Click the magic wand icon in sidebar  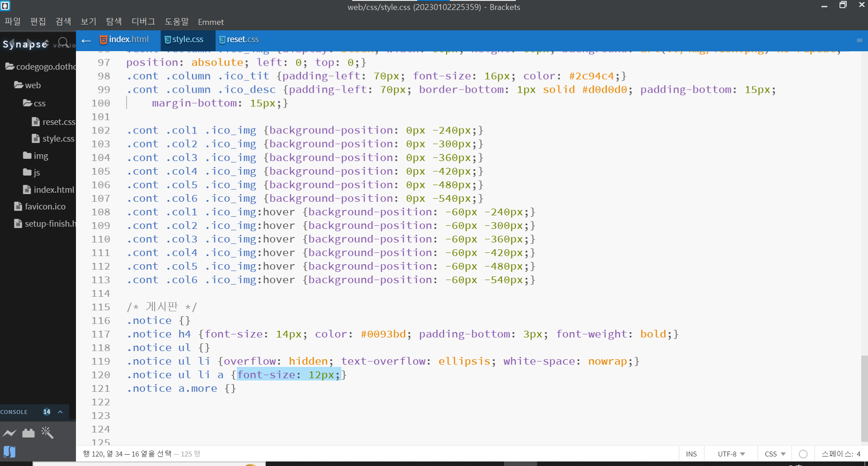[x=47, y=433]
